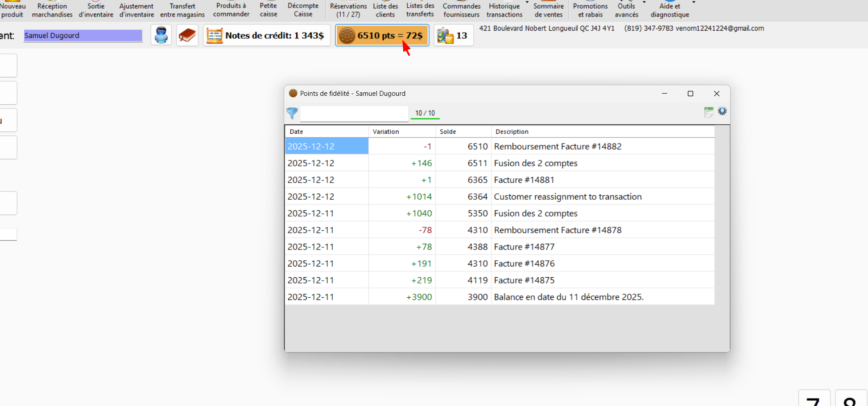This screenshot has height=406, width=868.
Task: Click the purchases icon showing 13
Action: point(453,36)
